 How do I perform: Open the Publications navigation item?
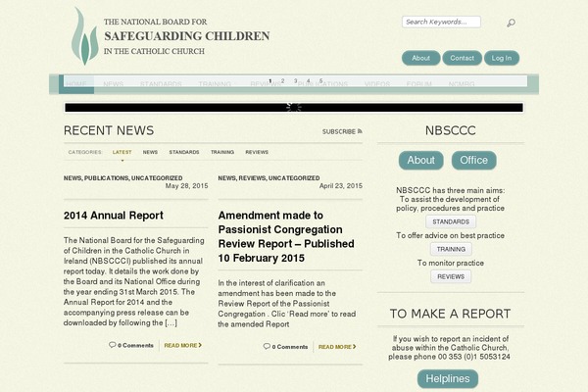(322, 83)
